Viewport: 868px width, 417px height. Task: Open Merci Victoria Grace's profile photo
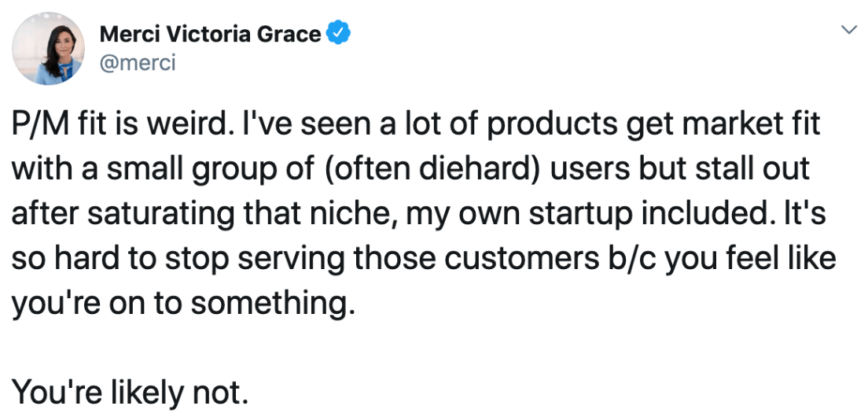coord(48,48)
